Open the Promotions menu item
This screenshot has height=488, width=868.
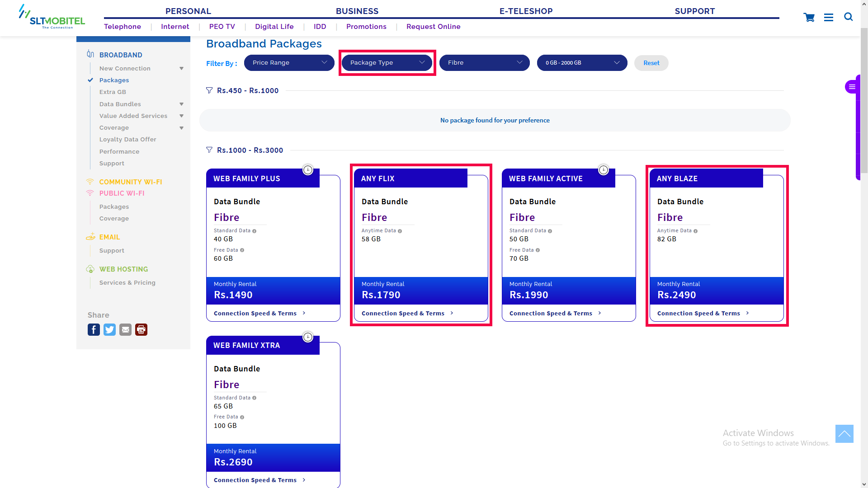coord(366,27)
